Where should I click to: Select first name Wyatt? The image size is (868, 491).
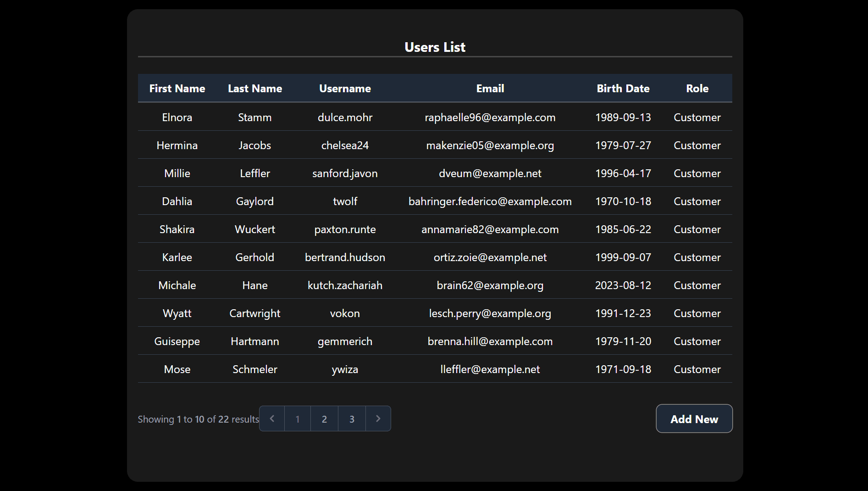tap(177, 313)
